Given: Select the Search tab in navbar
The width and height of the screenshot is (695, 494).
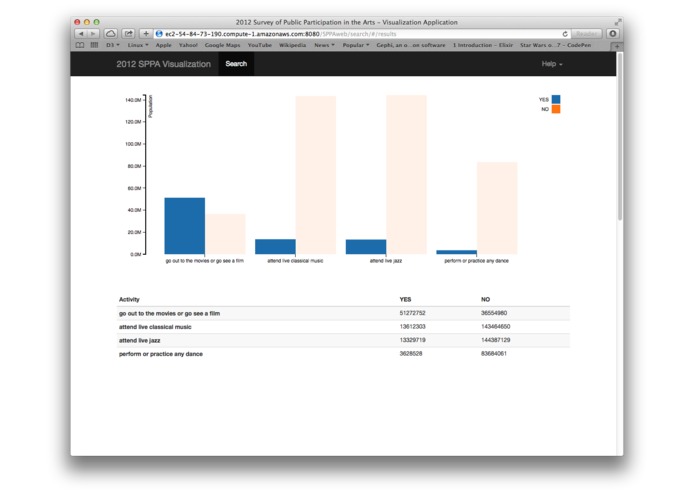Looking at the screenshot, I should [x=236, y=64].
